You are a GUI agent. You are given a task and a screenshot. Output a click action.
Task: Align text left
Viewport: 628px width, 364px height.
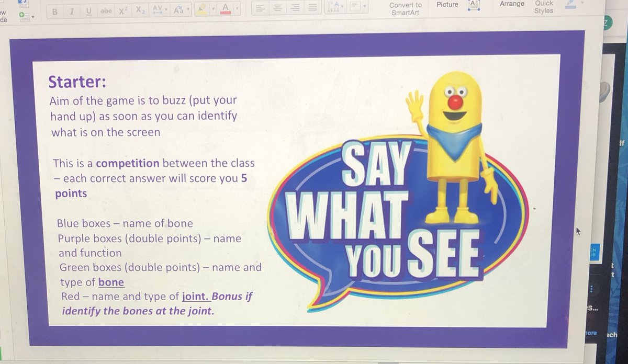[x=262, y=8]
